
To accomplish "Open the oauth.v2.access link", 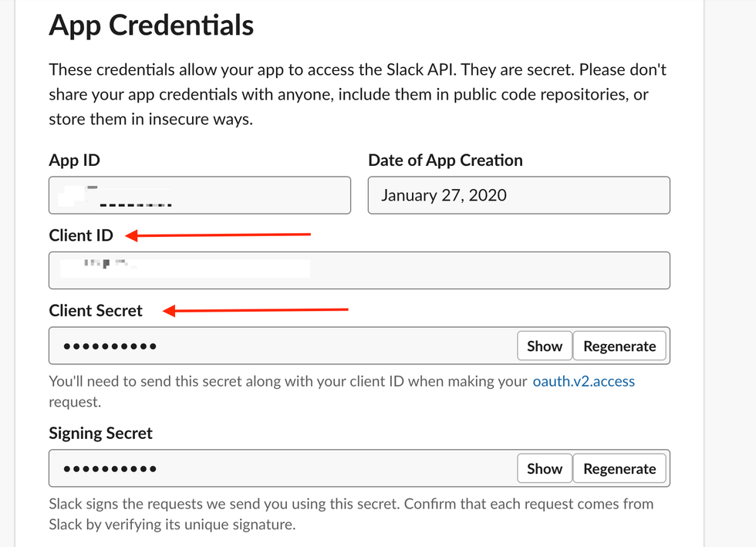I will (583, 381).
